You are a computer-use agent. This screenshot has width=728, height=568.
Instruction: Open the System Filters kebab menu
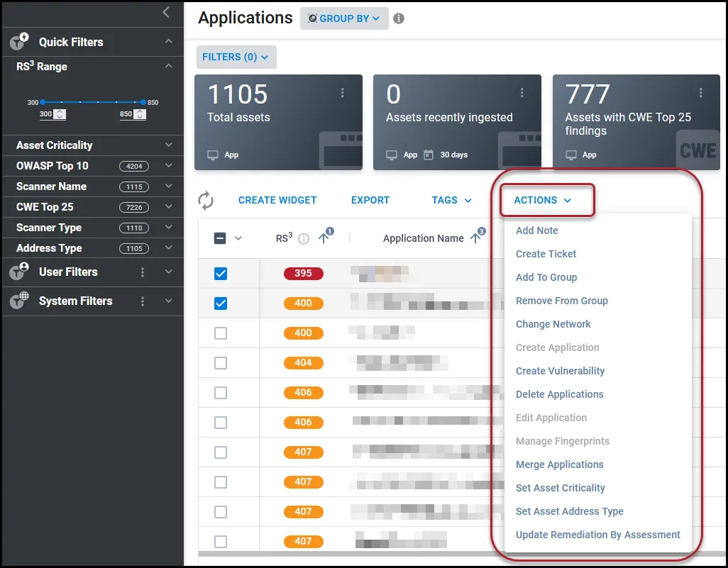pos(143,301)
